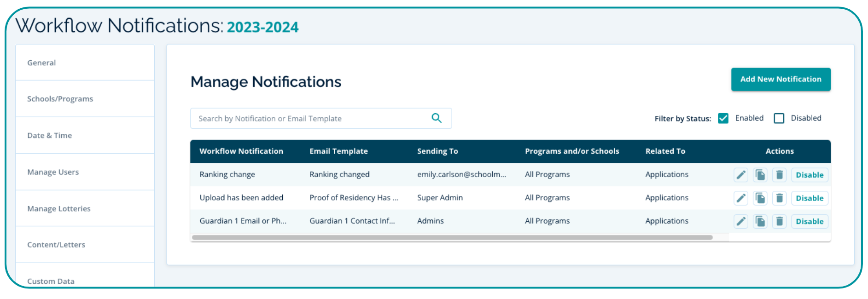Edit the Guardian 1 Email notification
The image size is (868, 299).
(x=740, y=221)
